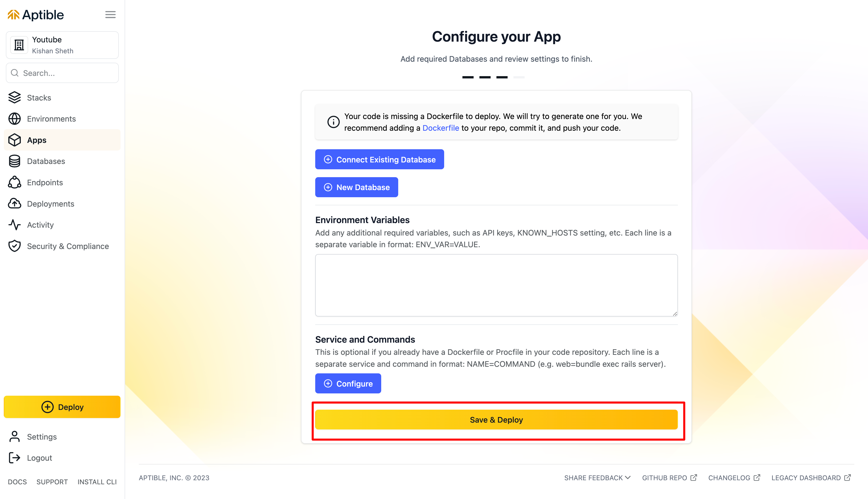Click the Environments globe icon
The width and height of the screenshot is (868, 499).
(x=14, y=119)
